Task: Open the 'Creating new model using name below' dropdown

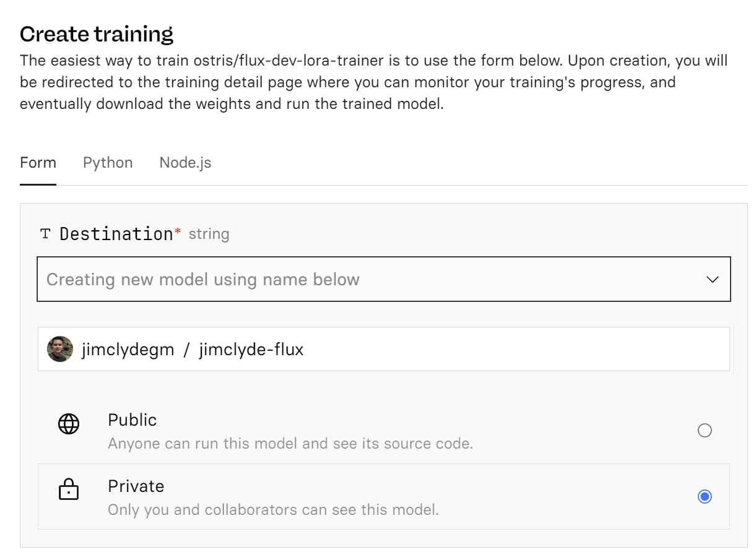Action: point(384,279)
